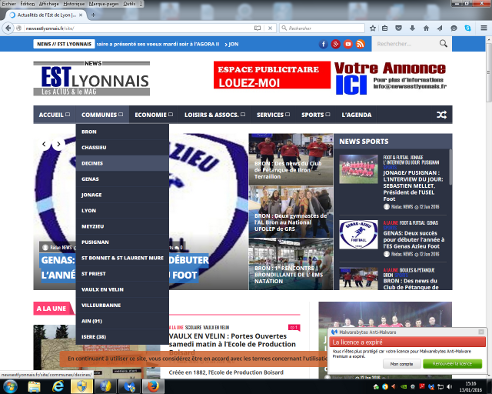The height and width of the screenshot is (394, 492).
Task: Click the Renouveler la licence green button
Action: point(452,364)
